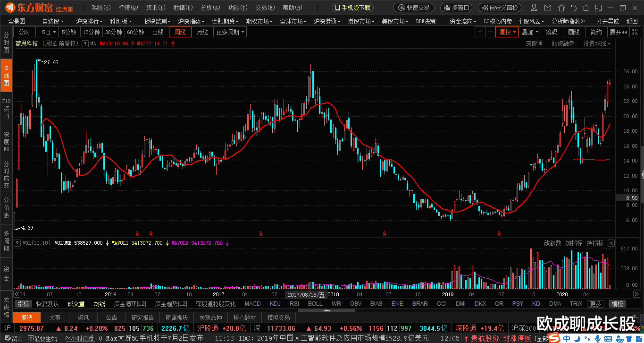Toggle 画线 drawing tools
The height and width of the screenshot is (343, 644).
[574, 32]
